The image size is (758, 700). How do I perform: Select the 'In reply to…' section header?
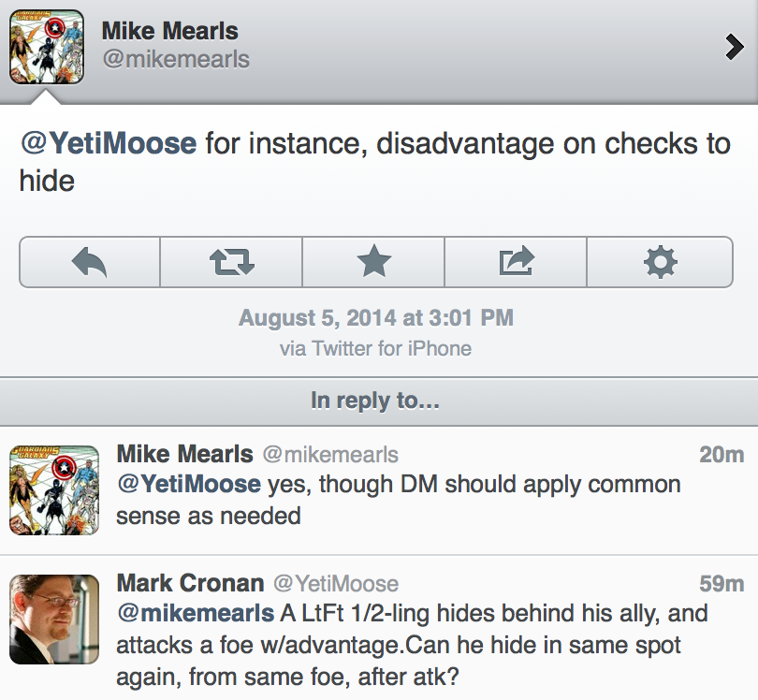pos(375,401)
